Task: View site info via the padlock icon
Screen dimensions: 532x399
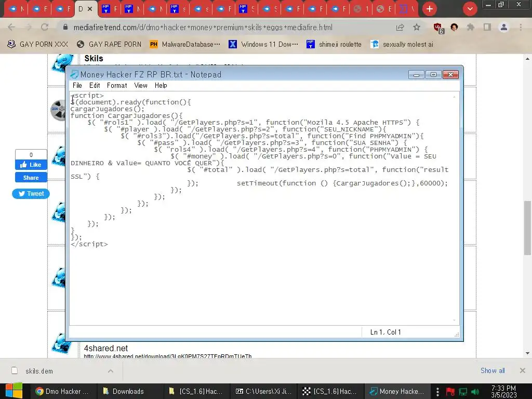Action: click(x=65, y=27)
